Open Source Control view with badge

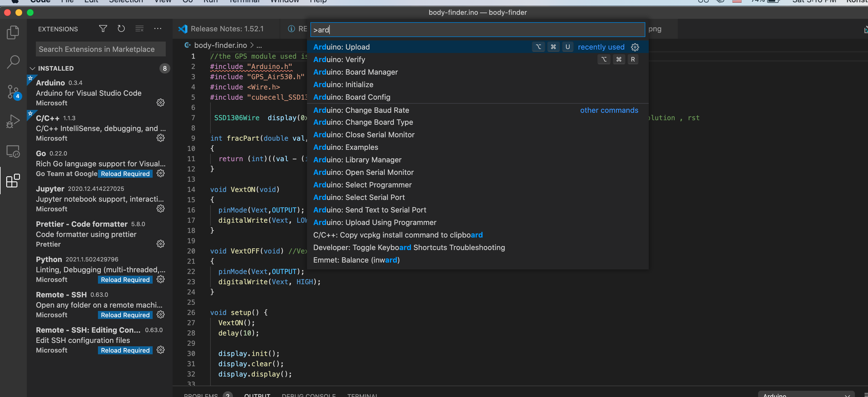13,92
